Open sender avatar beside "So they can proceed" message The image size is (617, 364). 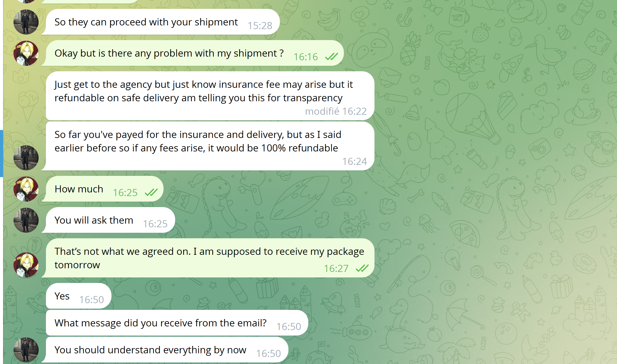[x=26, y=22]
